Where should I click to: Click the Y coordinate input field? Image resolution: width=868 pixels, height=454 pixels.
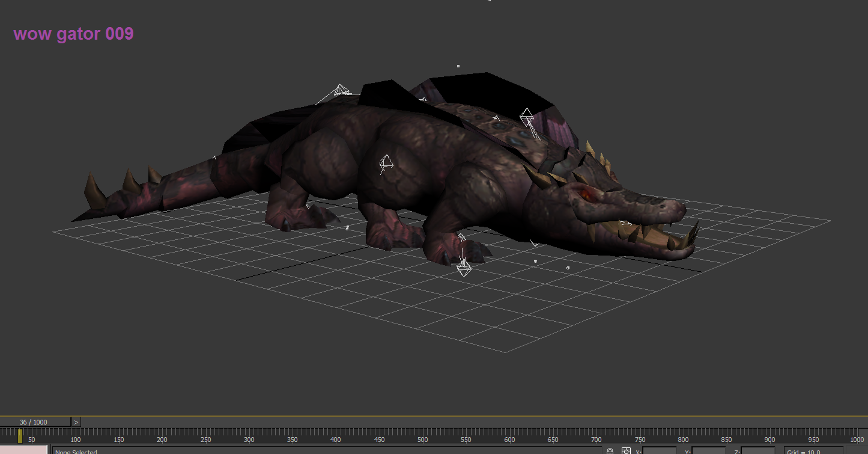tap(708, 451)
